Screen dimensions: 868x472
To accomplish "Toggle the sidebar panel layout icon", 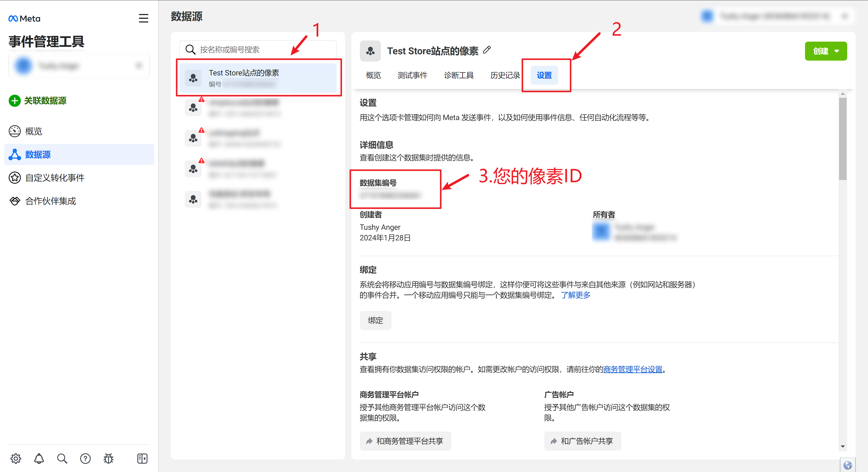I will [143, 458].
